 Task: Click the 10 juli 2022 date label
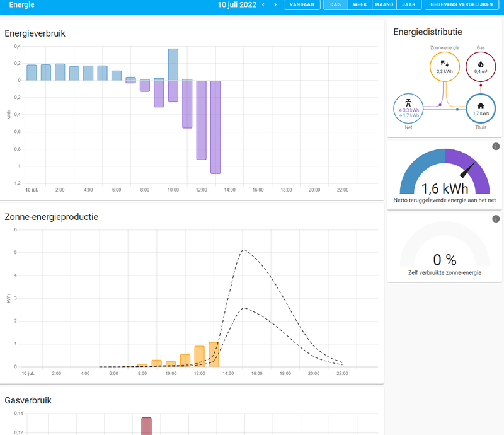pos(237,4)
